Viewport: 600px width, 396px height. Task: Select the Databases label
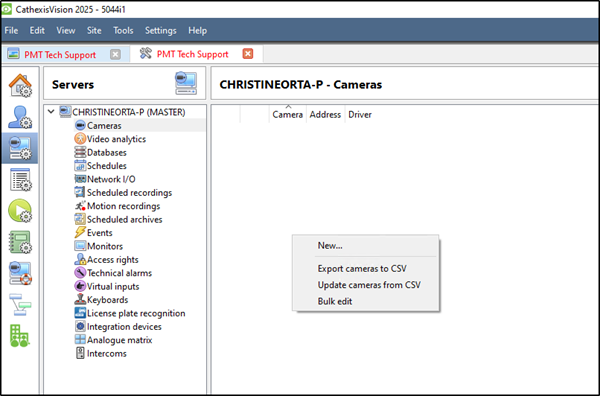(x=106, y=152)
